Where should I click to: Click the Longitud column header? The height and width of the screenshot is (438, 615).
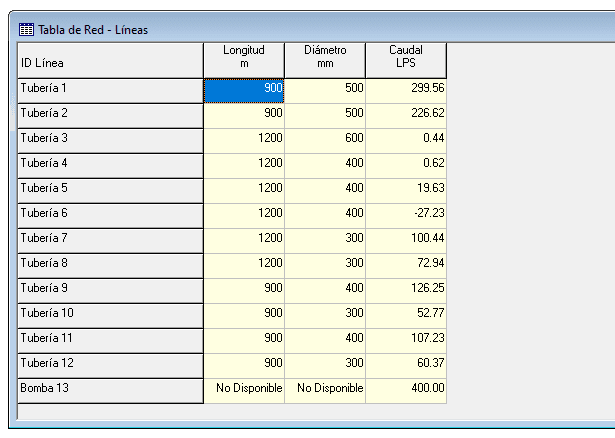[x=244, y=57]
